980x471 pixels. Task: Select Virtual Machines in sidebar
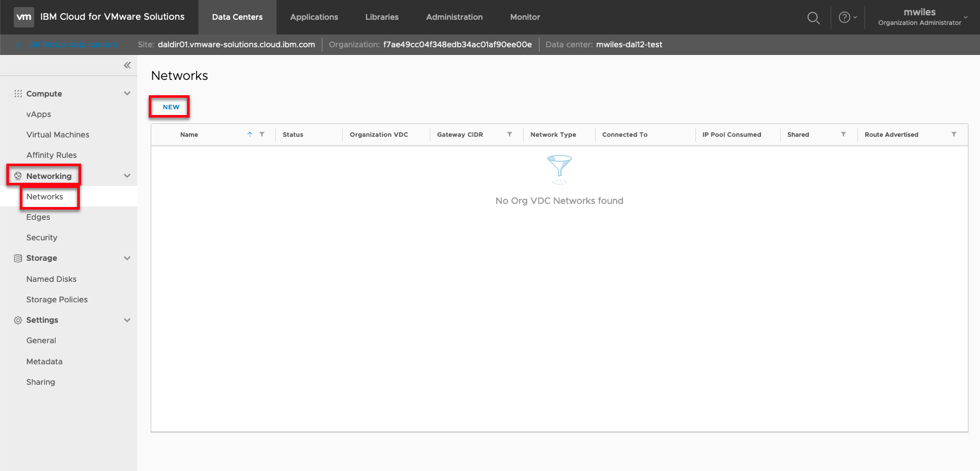coord(57,135)
